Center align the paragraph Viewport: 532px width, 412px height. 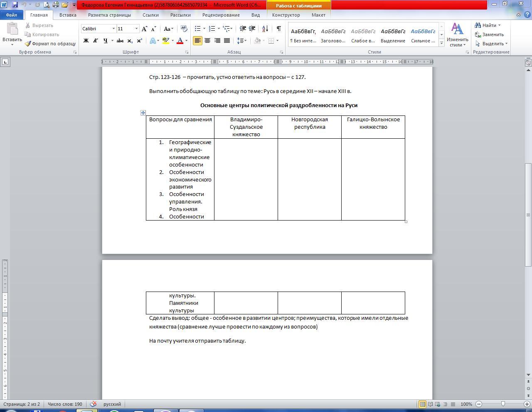207,41
